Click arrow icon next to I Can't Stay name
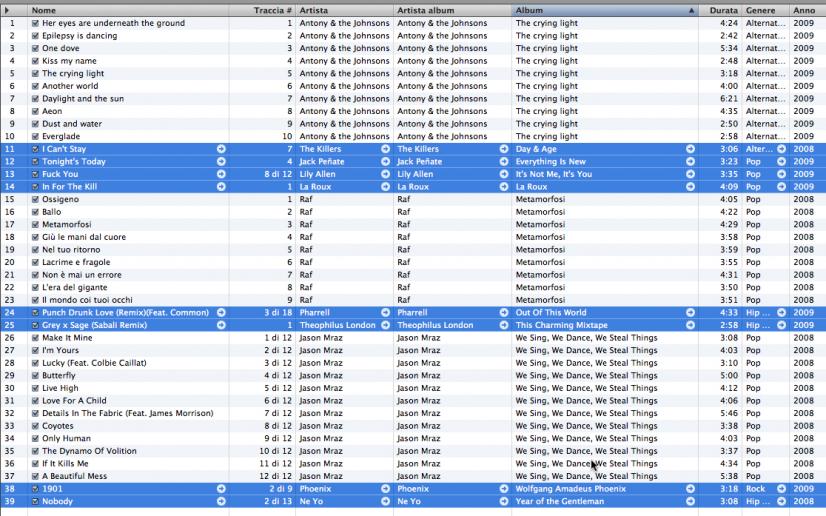 click(x=221, y=149)
